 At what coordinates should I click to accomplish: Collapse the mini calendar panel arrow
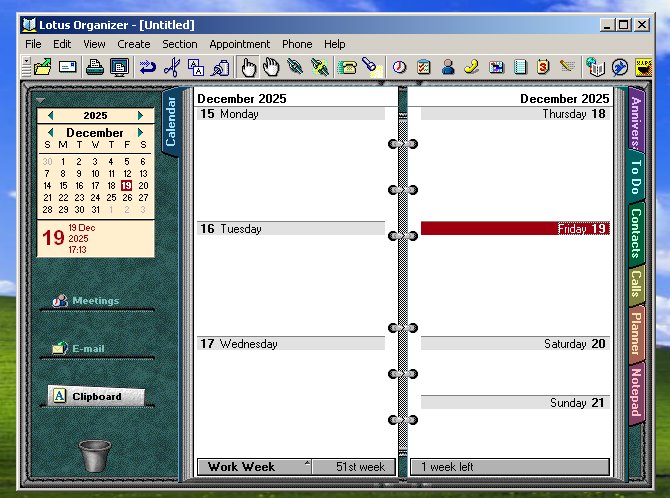(x=39, y=101)
